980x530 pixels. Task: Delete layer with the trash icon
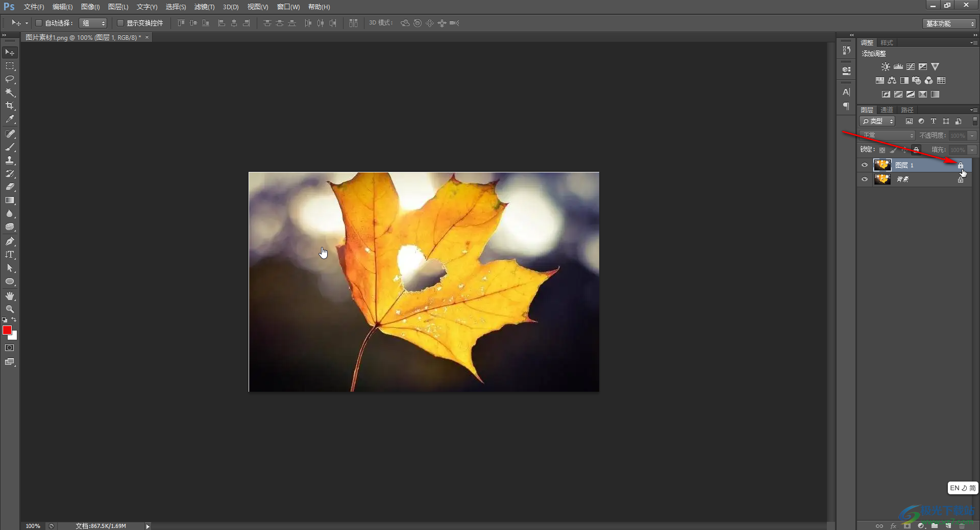click(962, 525)
